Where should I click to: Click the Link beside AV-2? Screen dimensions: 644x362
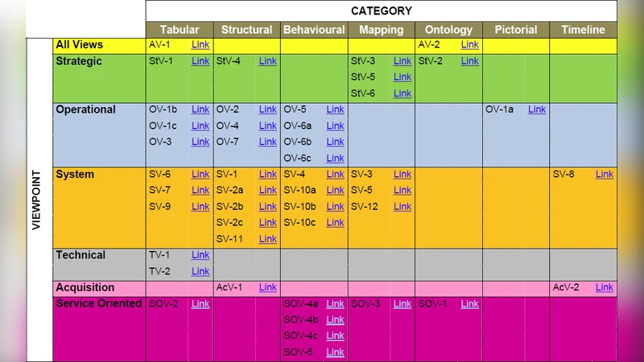[469, 45]
